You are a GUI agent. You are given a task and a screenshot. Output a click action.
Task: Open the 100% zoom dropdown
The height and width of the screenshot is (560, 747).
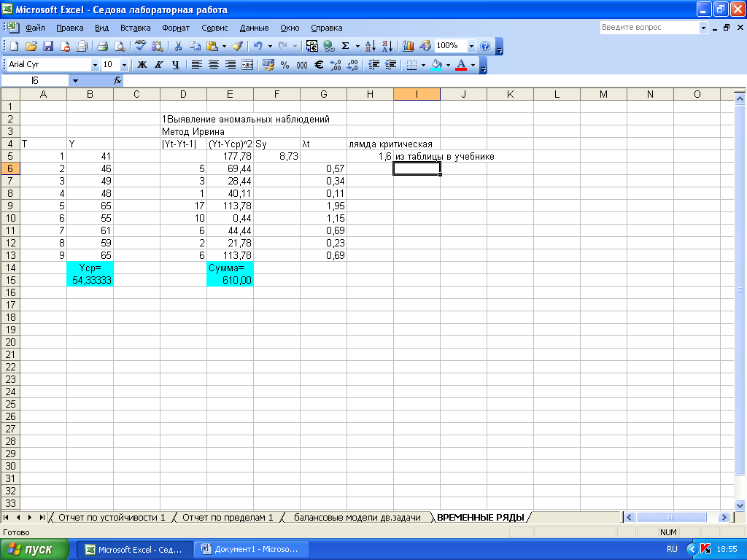pyautogui.click(x=472, y=46)
